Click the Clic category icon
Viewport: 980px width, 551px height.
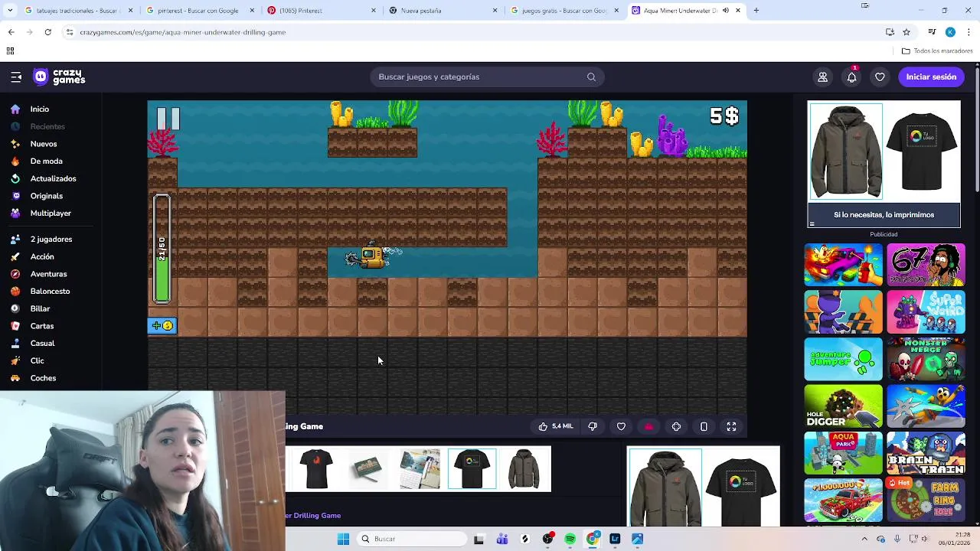pos(15,360)
